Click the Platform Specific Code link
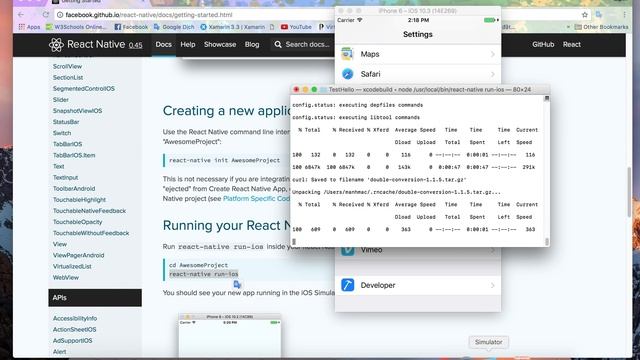 pos(256,198)
